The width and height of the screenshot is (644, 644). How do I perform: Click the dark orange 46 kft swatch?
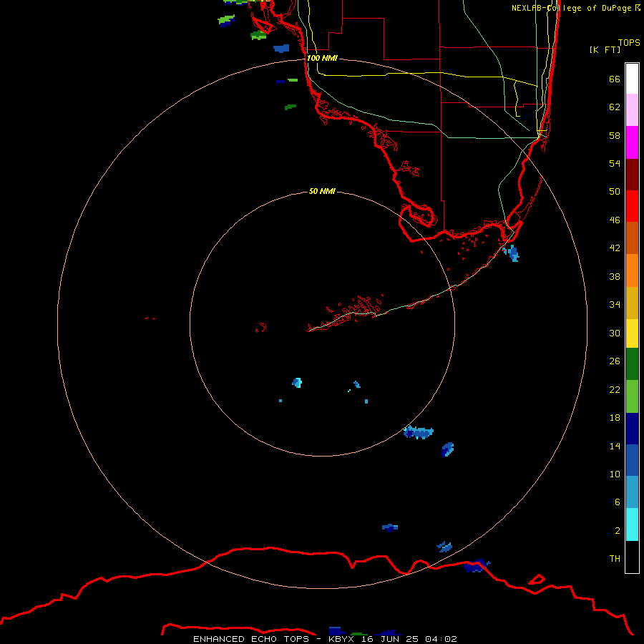pyautogui.click(x=632, y=238)
